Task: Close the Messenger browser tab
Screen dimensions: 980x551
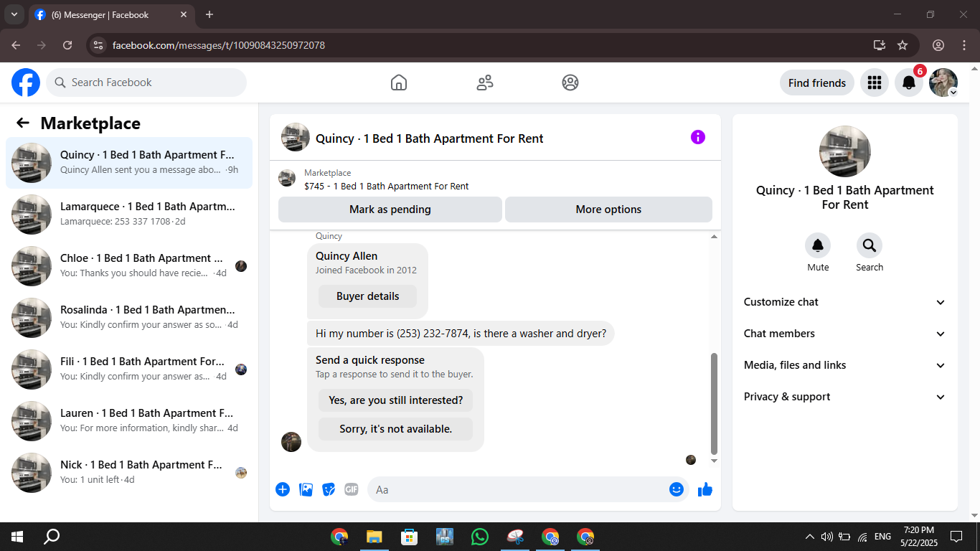Action: 184,14
